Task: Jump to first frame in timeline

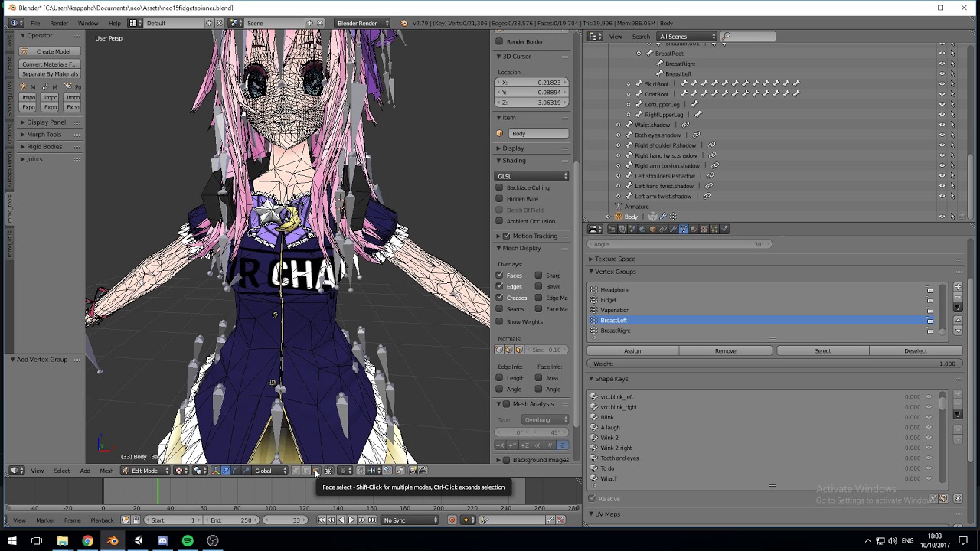Action: 322,520
